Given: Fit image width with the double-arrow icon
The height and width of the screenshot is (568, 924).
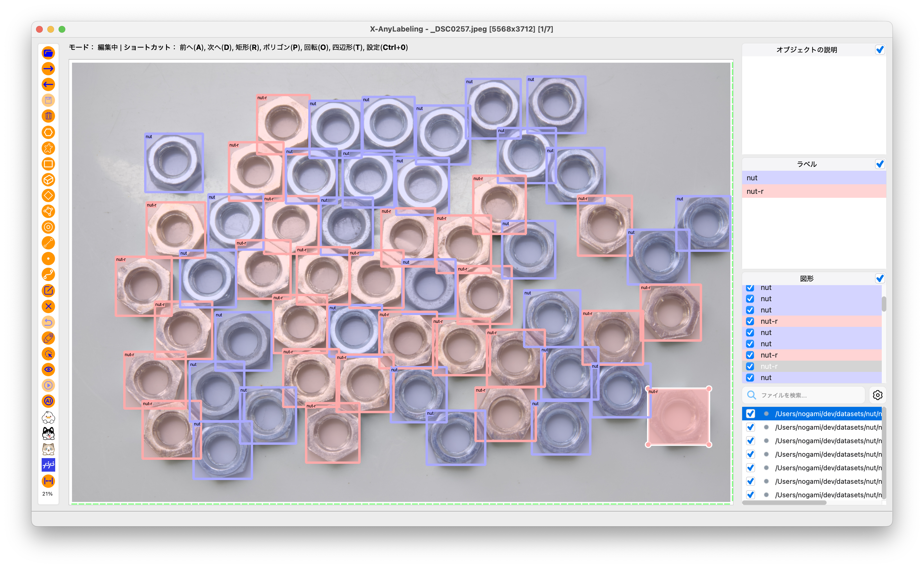Looking at the screenshot, I should (48, 481).
